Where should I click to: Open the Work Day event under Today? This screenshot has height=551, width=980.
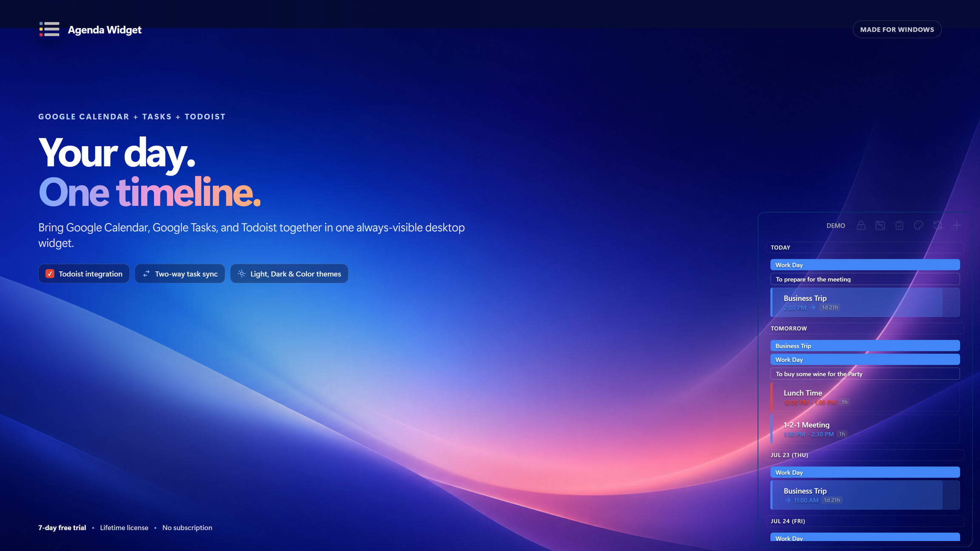tap(865, 265)
